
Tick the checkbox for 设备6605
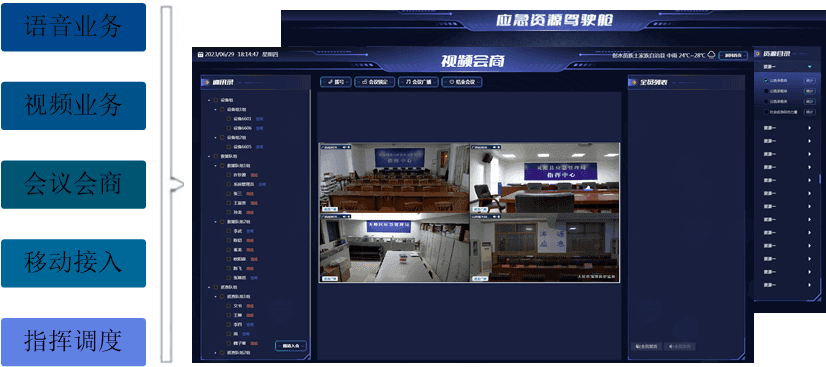[229, 147]
